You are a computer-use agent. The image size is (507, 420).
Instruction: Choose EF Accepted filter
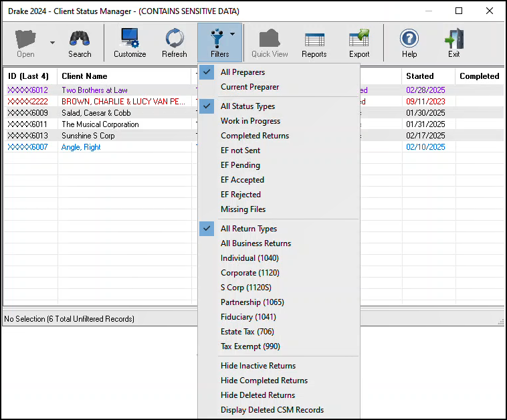tap(279, 180)
